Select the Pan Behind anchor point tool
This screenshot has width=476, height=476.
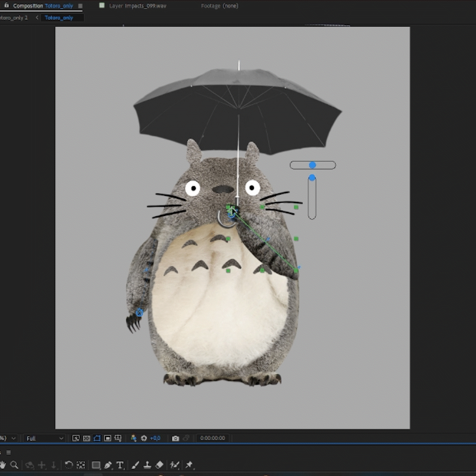point(81,465)
